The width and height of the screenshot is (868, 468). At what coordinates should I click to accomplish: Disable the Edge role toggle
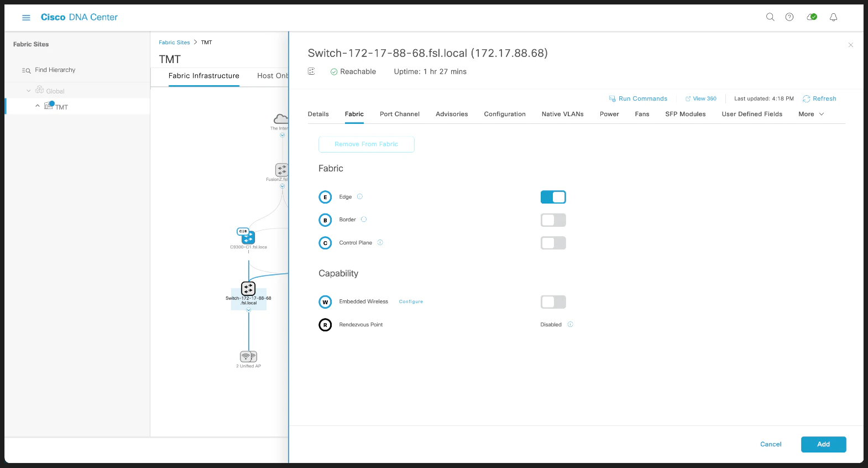[553, 197]
